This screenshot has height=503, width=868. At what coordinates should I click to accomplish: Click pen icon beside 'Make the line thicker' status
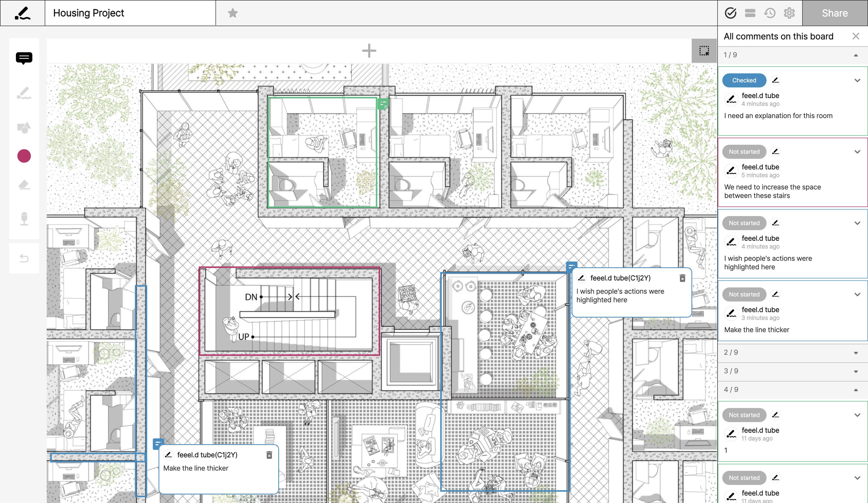[775, 294]
